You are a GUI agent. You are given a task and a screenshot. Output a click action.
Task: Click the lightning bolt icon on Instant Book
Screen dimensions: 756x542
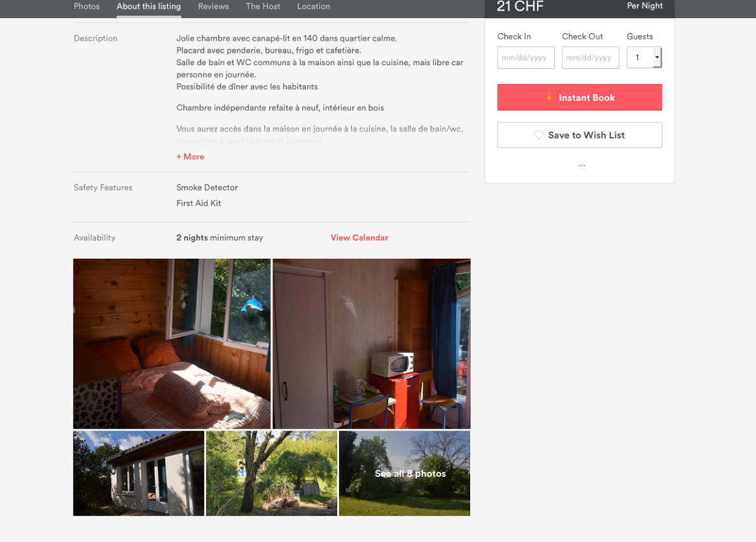click(x=549, y=98)
